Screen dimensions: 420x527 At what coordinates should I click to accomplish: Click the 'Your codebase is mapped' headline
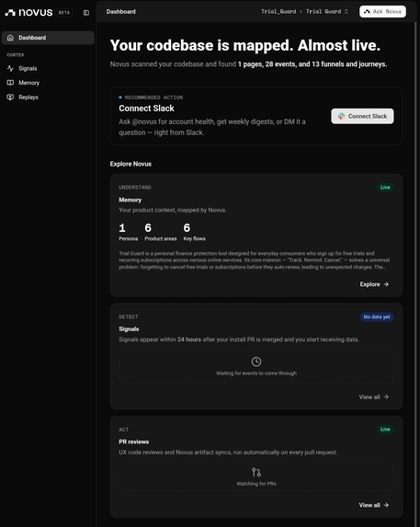pos(245,45)
